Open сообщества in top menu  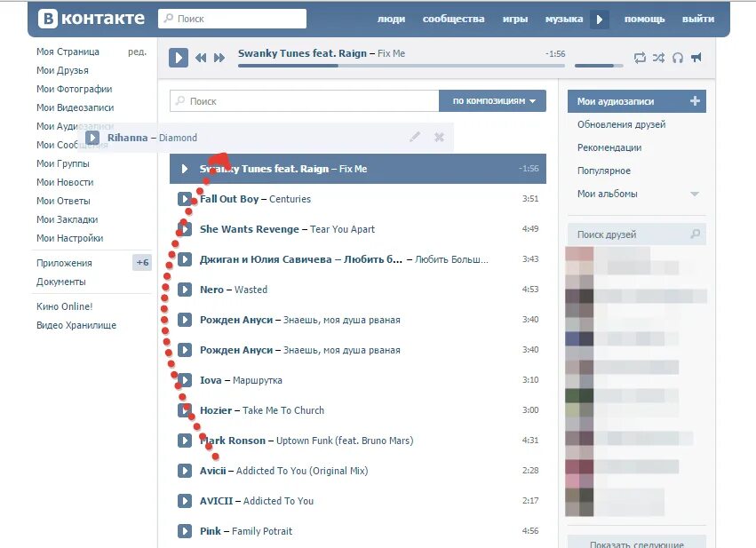453,19
